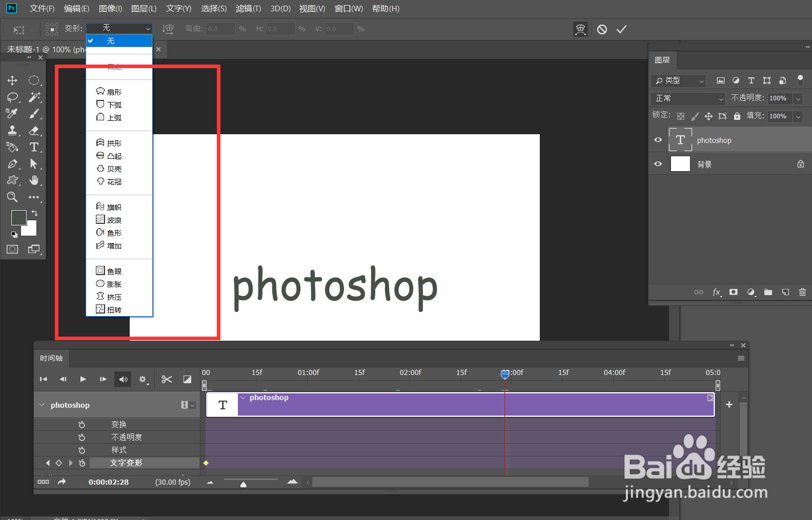Play the timeline
The image size is (812, 520).
[x=83, y=379]
